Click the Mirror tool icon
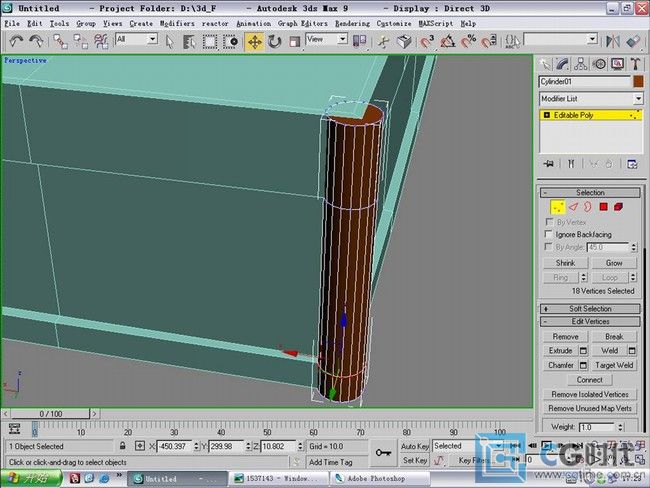This screenshot has width=650, height=488. (613, 41)
